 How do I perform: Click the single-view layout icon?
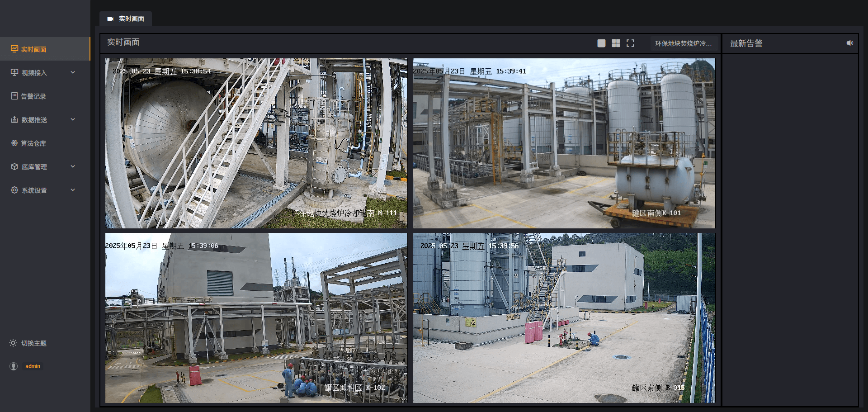[601, 43]
